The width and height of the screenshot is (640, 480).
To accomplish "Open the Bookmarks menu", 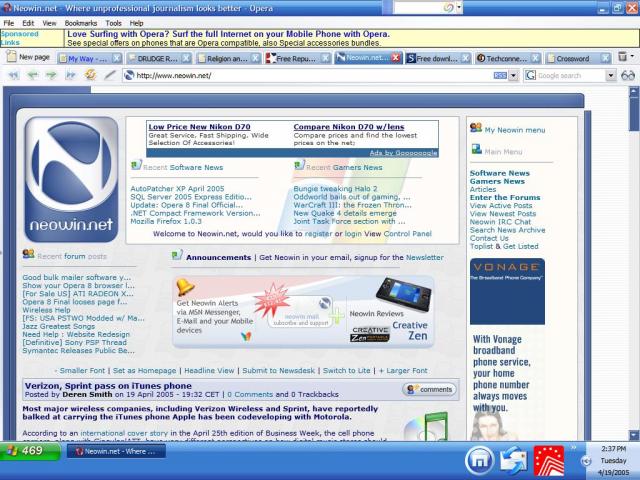I will click(80, 23).
